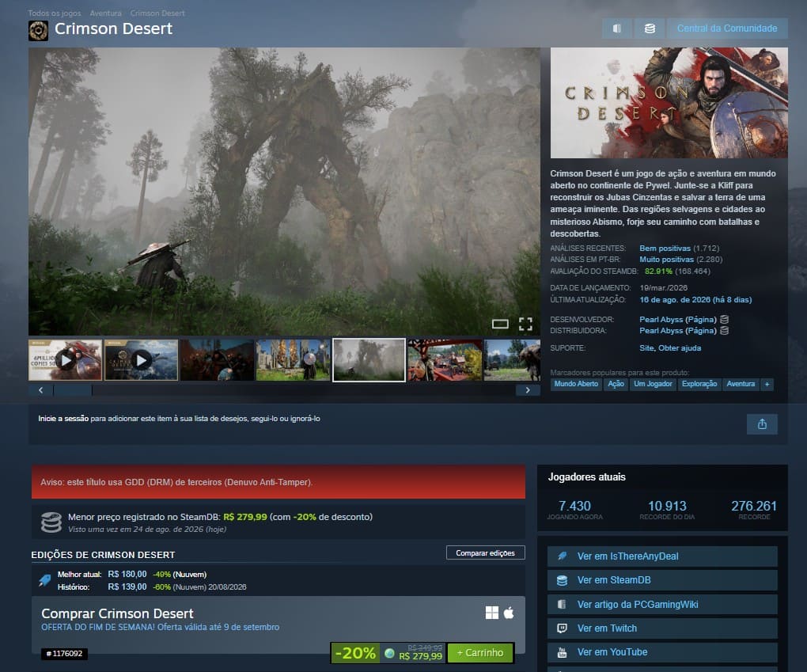Click the -20% discount badge
The width and height of the screenshot is (807, 672).
(355, 653)
